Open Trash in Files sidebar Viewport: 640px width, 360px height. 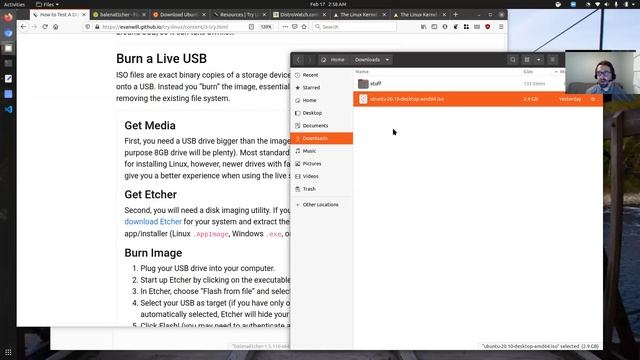point(322,189)
